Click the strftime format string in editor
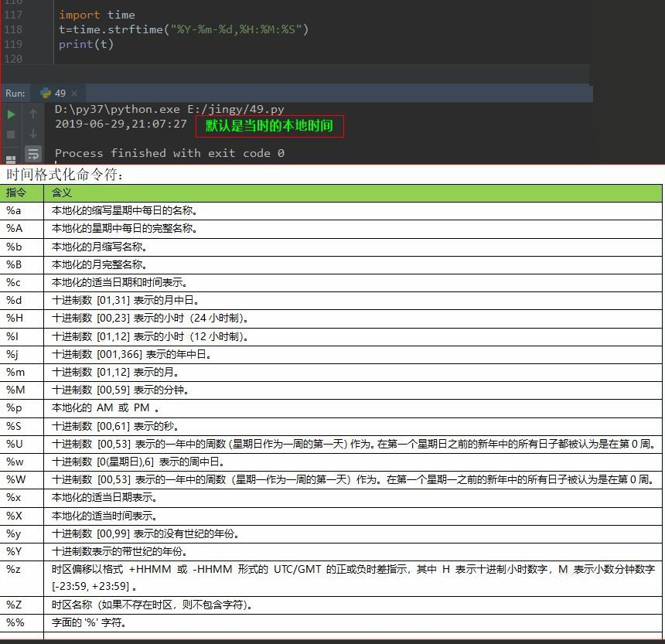The image size is (665, 644). point(239,29)
